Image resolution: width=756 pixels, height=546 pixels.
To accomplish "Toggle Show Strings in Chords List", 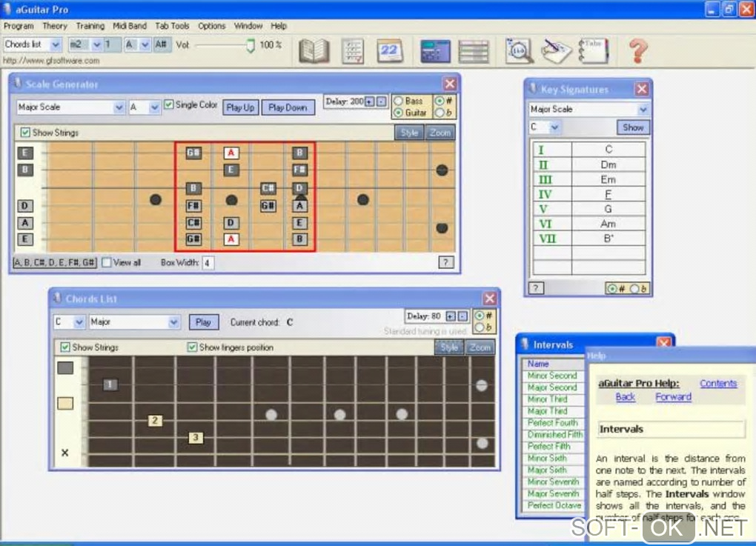I will click(x=65, y=347).
